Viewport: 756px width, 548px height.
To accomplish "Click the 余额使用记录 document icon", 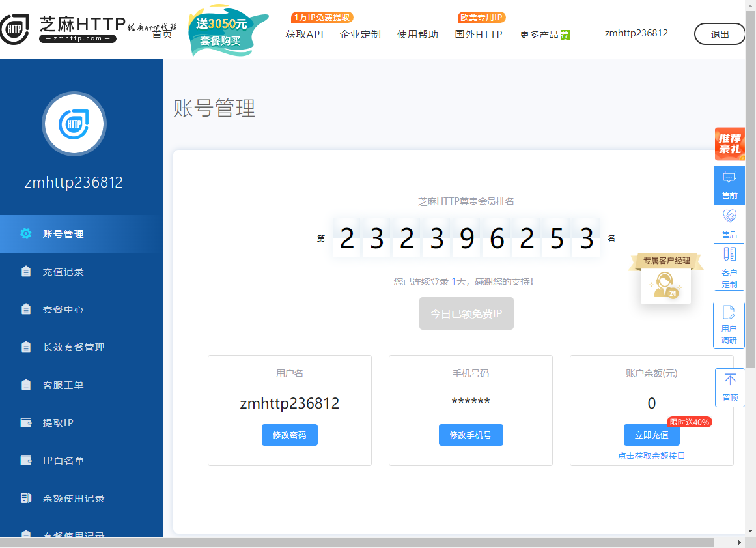I will [26, 498].
